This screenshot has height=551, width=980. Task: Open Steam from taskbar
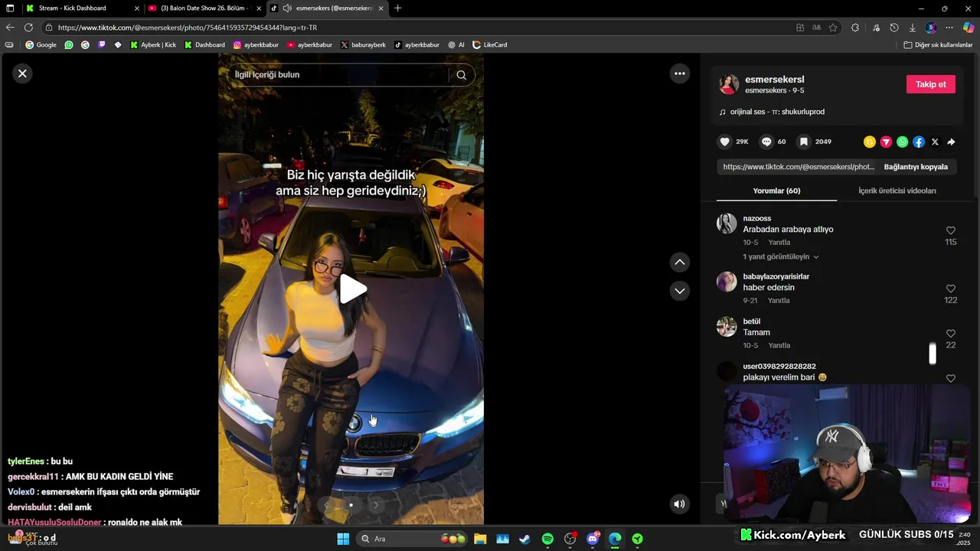pyautogui.click(x=524, y=539)
